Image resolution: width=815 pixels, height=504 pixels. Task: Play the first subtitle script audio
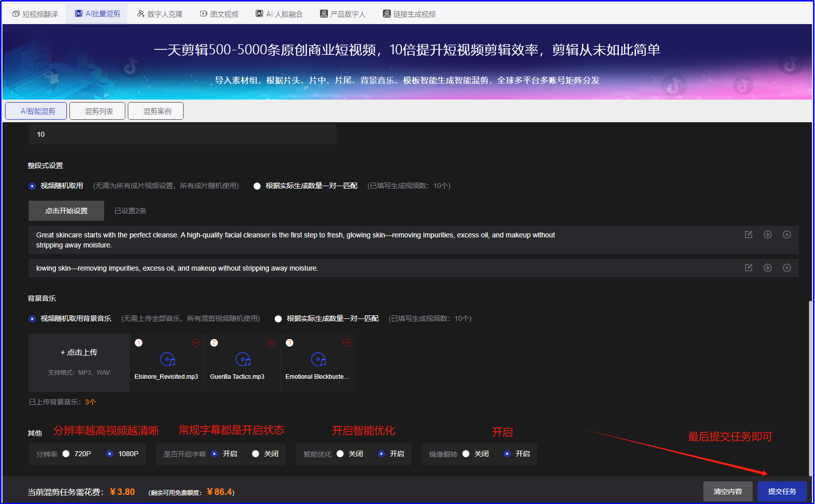coord(768,234)
